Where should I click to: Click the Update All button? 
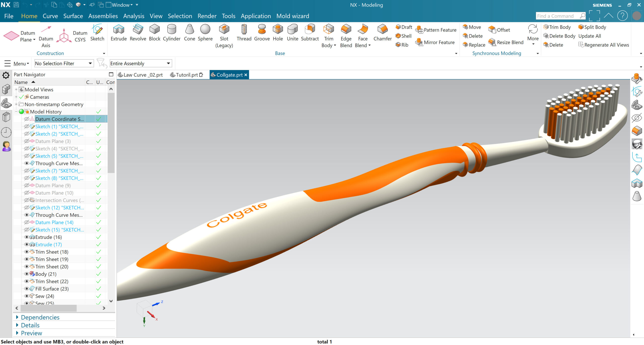pos(589,36)
